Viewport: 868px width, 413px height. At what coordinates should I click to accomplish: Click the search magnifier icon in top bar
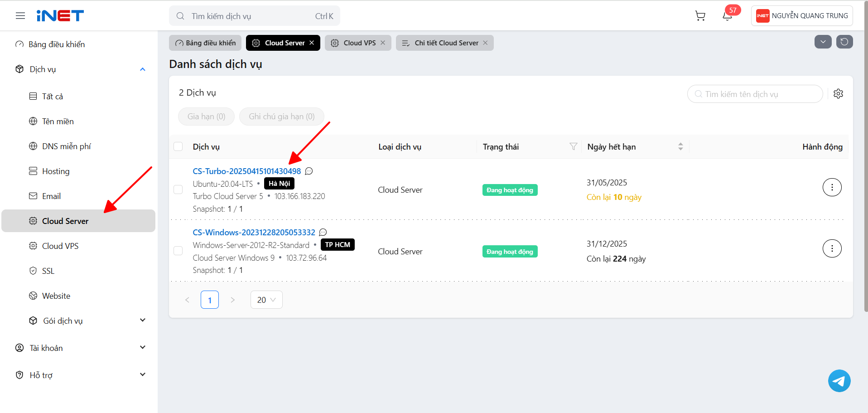(x=180, y=16)
